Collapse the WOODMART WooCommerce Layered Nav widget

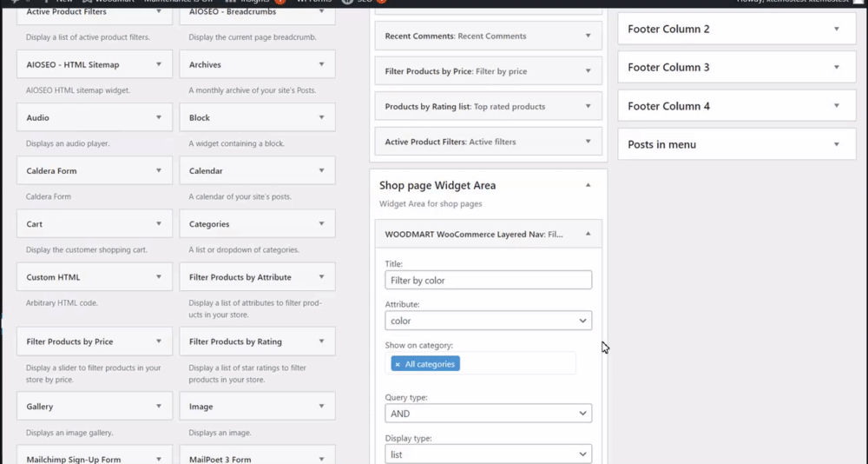588,234
